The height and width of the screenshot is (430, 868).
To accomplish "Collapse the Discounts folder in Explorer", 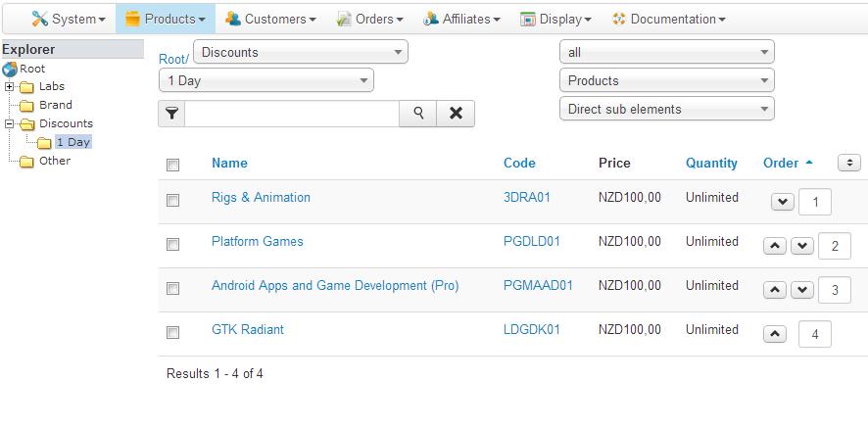I will 10,124.
